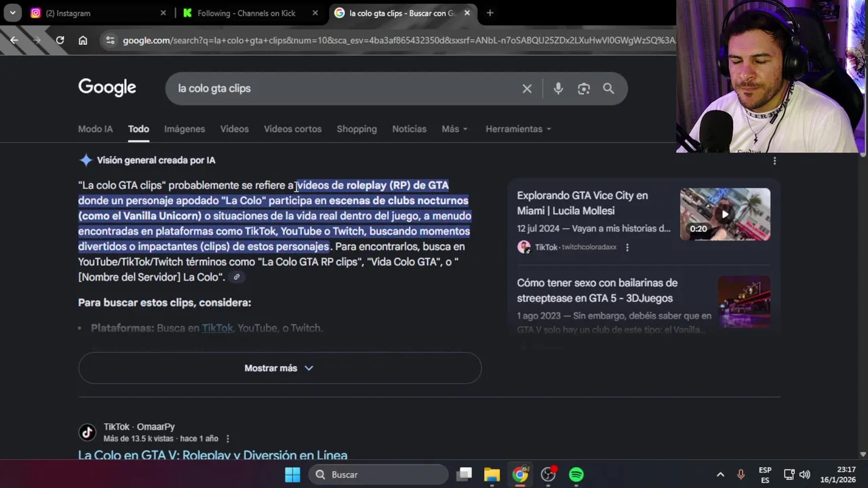Focus the browser address bar URL
This screenshot has height=488, width=868.
pyautogui.click(x=399, y=41)
